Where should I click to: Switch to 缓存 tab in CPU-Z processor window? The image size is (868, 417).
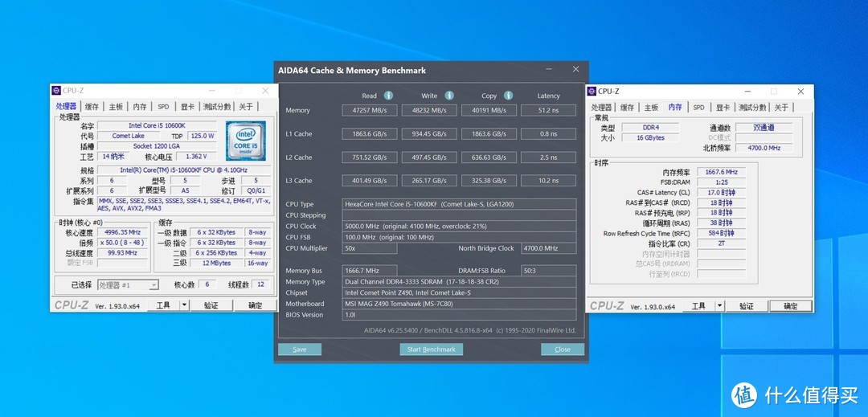coord(92,106)
